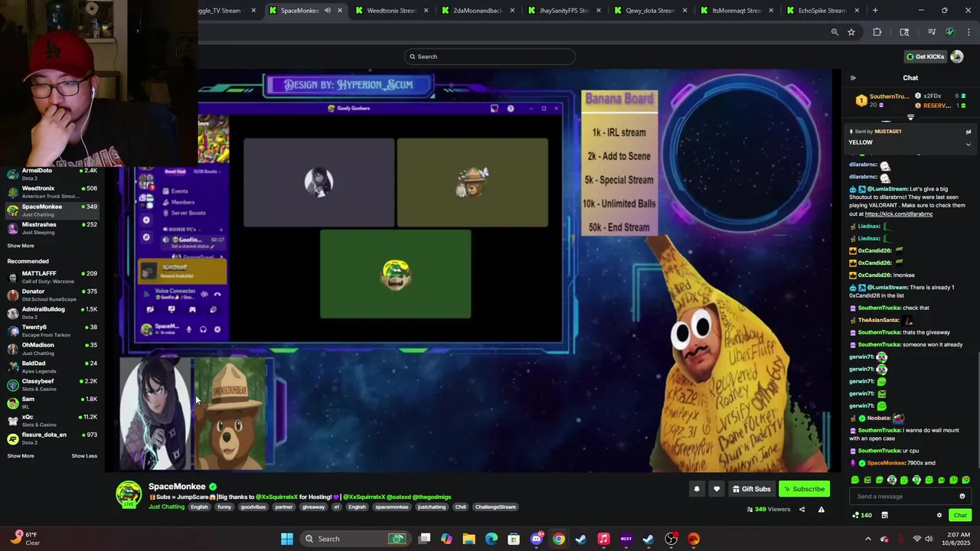Viewport: 980px width, 551px height.
Task: Click the Gift Subs button
Action: (x=751, y=489)
